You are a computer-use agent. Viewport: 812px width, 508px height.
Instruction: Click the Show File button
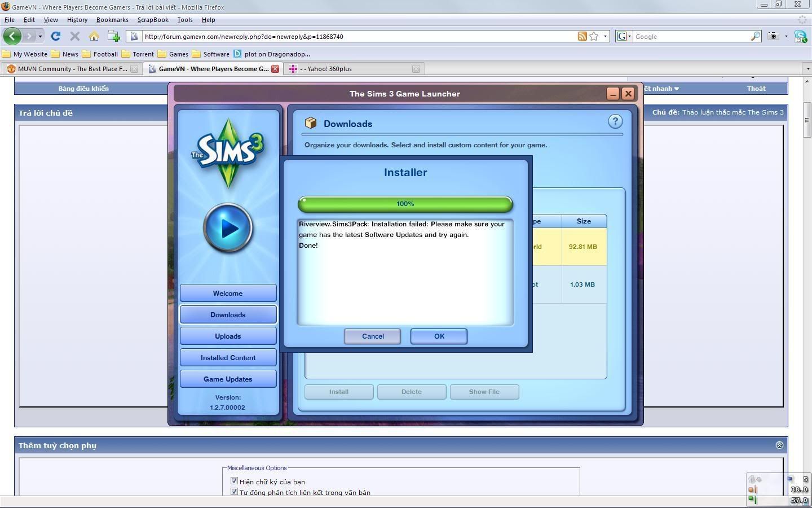click(484, 392)
